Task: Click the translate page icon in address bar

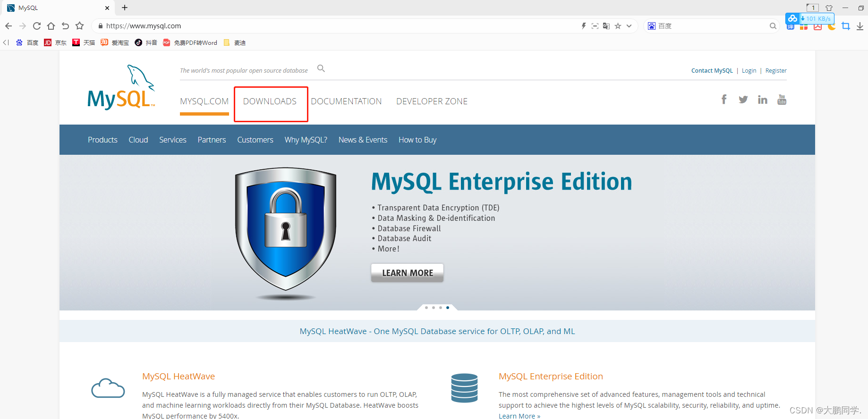Action: tap(606, 26)
